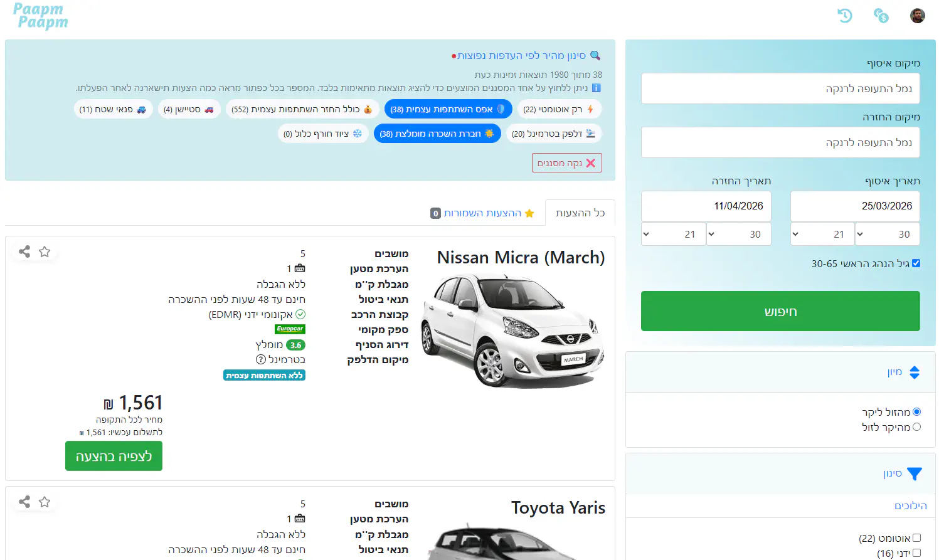Select sort by expensive to cheapest
The image size is (939, 560).
coord(916,427)
